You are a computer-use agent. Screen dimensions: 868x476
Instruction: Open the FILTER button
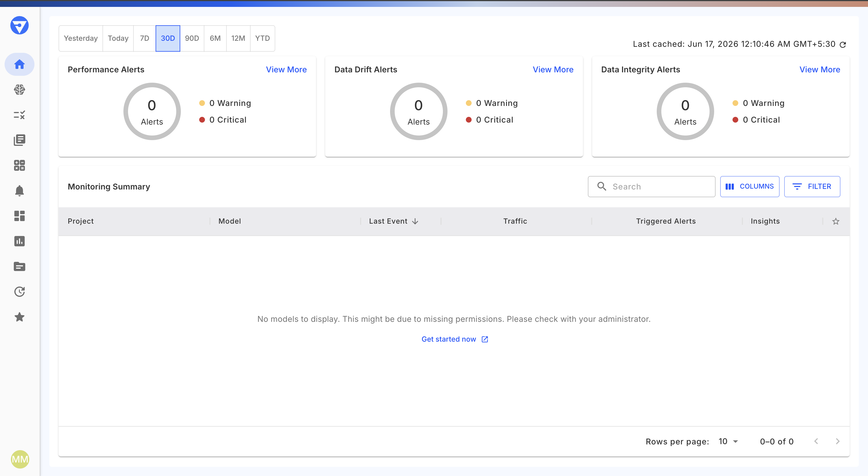812,186
